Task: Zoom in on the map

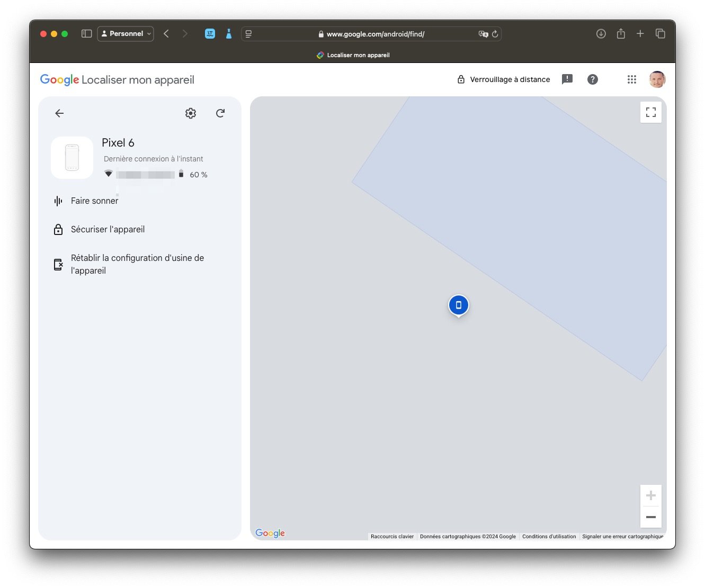Action: click(x=651, y=495)
